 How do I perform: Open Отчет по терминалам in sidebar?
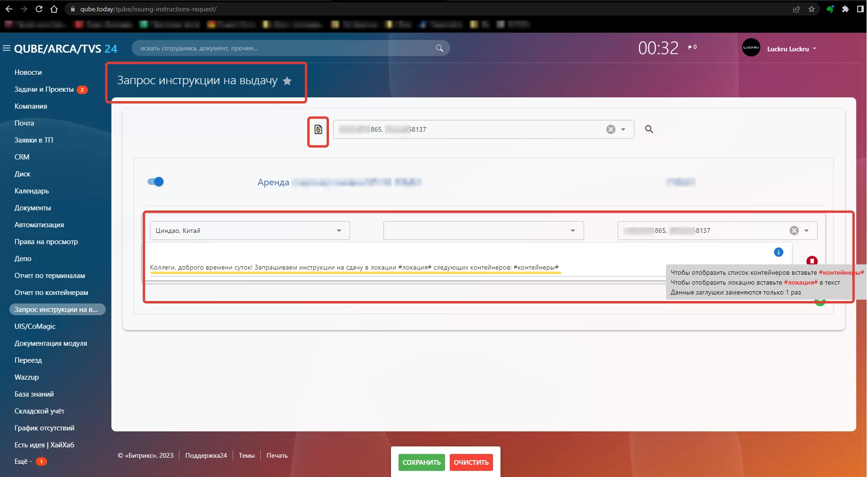[x=50, y=276]
